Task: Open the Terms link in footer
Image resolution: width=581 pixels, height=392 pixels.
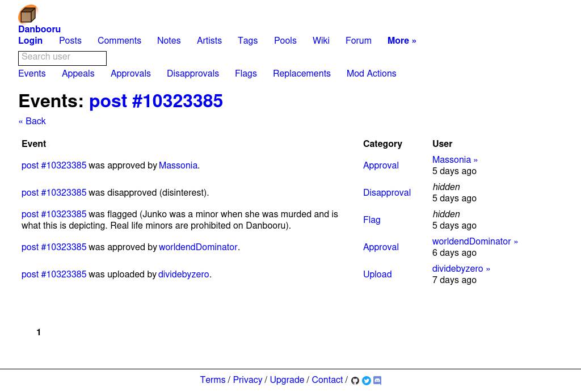Action: click(213, 381)
